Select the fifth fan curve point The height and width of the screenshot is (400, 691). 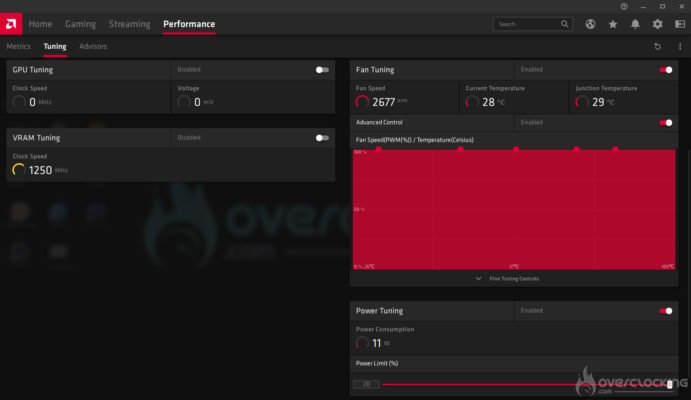(615, 150)
